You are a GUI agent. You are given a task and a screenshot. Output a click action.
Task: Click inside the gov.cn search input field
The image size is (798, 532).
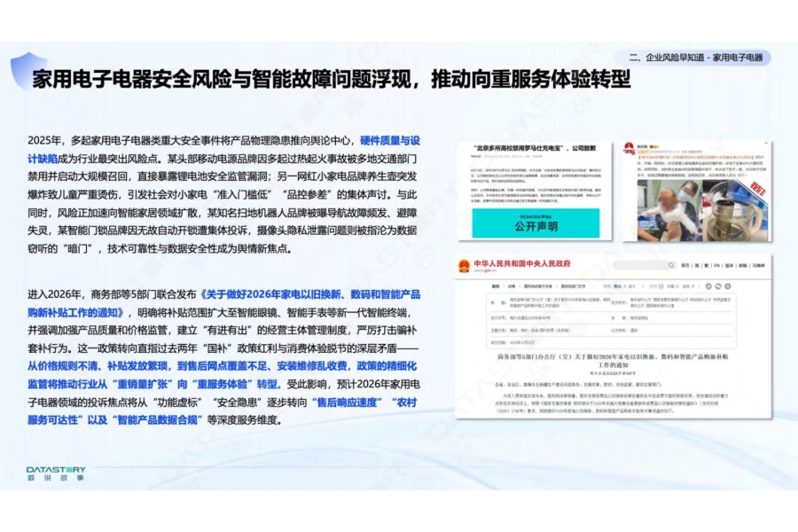[x=639, y=265]
